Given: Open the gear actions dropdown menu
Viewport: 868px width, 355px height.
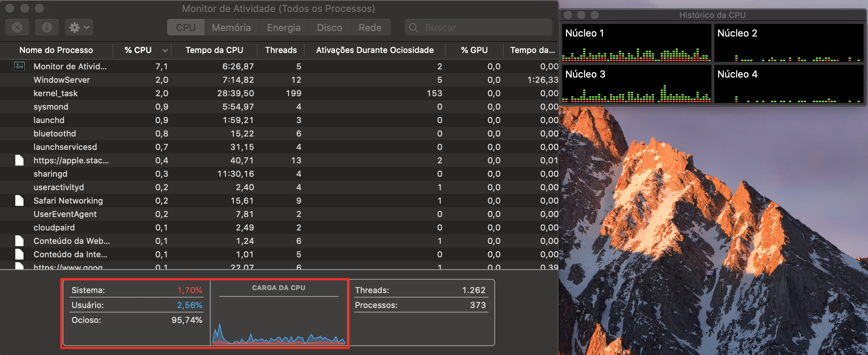Looking at the screenshot, I should pos(79,27).
